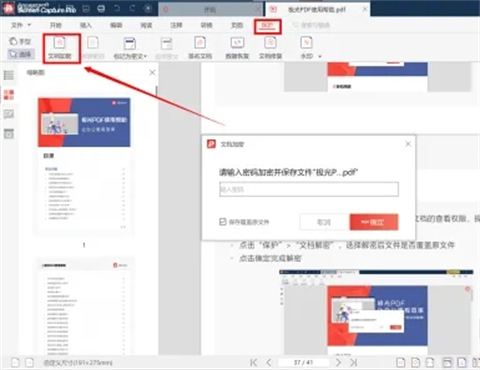Click the red 确定 confirm button in dialog

pyautogui.click(x=374, y=222)
